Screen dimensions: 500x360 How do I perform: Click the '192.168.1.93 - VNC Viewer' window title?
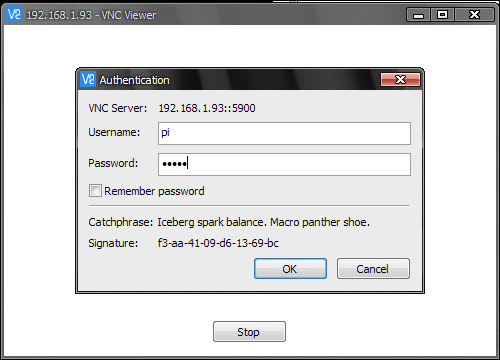tap(91, 15)
